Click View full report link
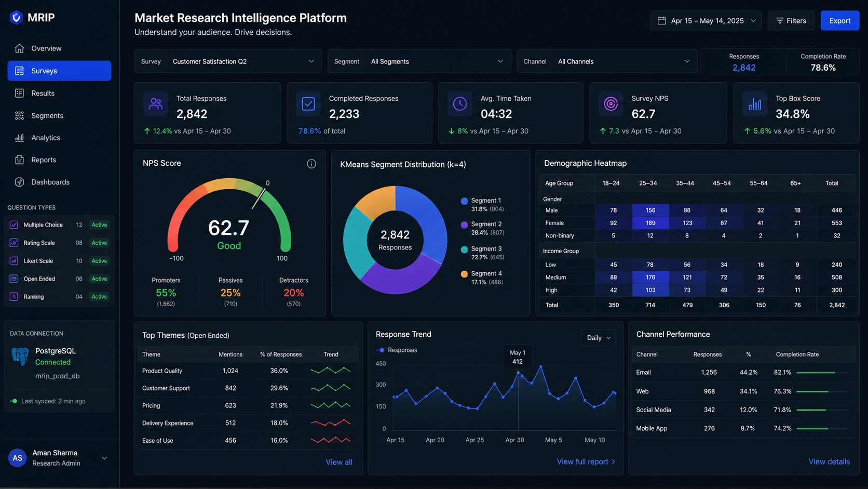Screen dimensions: 868x489 point(586,461)
